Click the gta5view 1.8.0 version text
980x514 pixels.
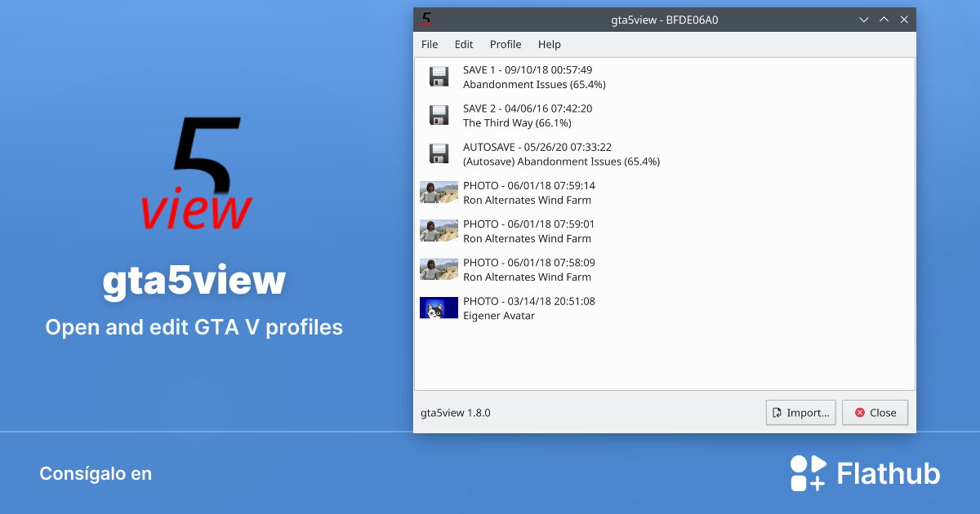455,412
